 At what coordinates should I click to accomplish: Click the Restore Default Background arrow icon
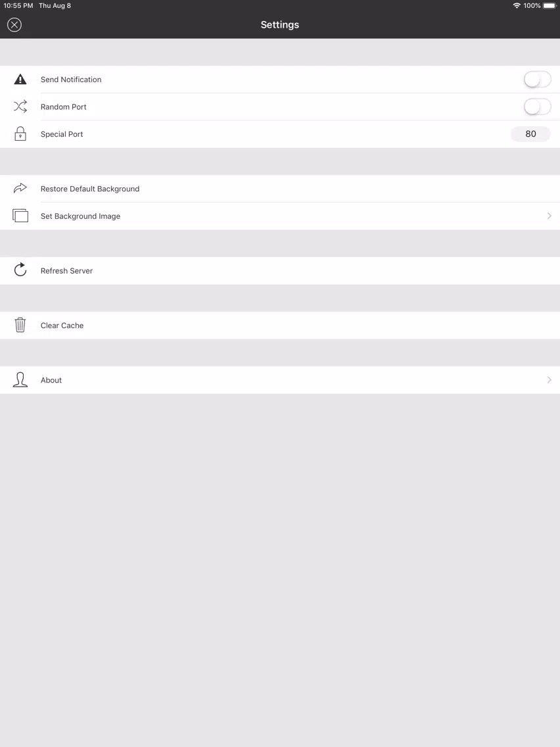click(20, 188)
